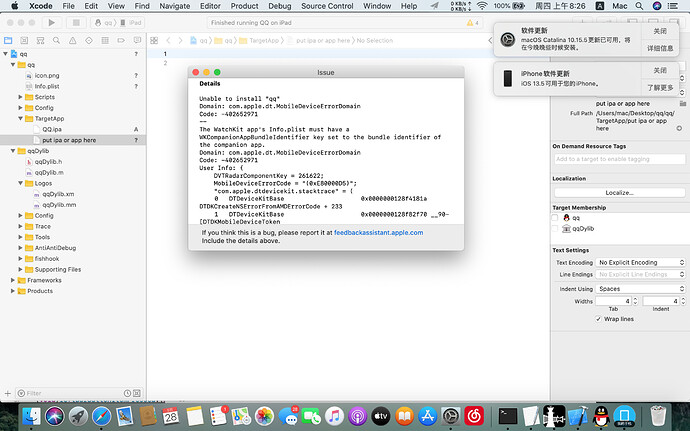
Task: Open the Find navigator magnifier icon
Action: 56,41
